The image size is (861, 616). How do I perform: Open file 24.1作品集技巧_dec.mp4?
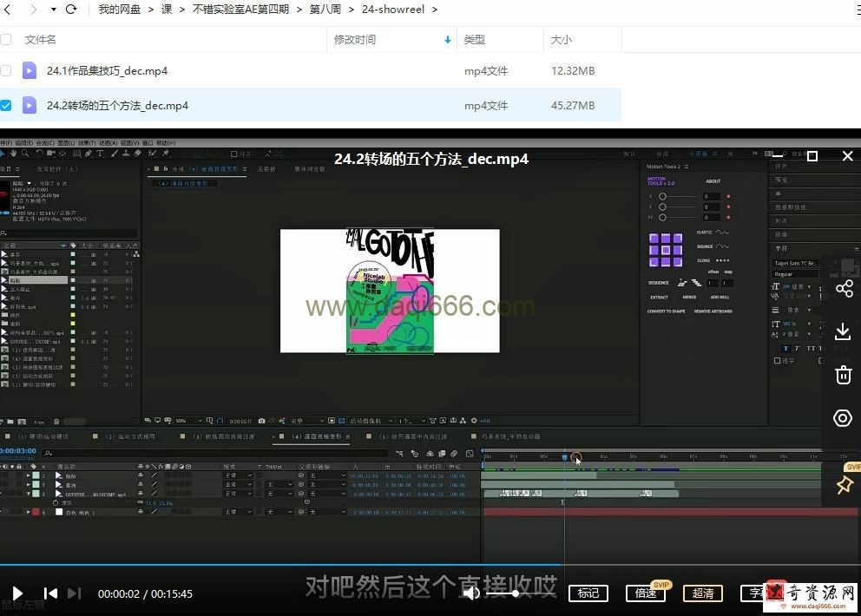(107, 71)
